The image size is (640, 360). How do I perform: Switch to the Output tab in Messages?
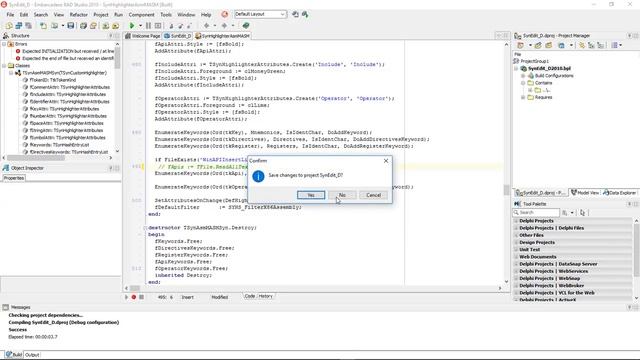pyautogui.click(x=32, y=355)
